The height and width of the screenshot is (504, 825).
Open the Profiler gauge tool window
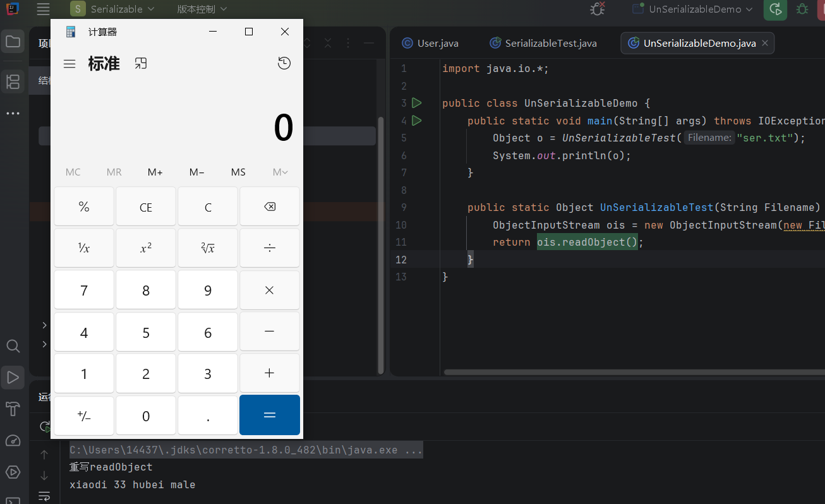coord(13,441)
